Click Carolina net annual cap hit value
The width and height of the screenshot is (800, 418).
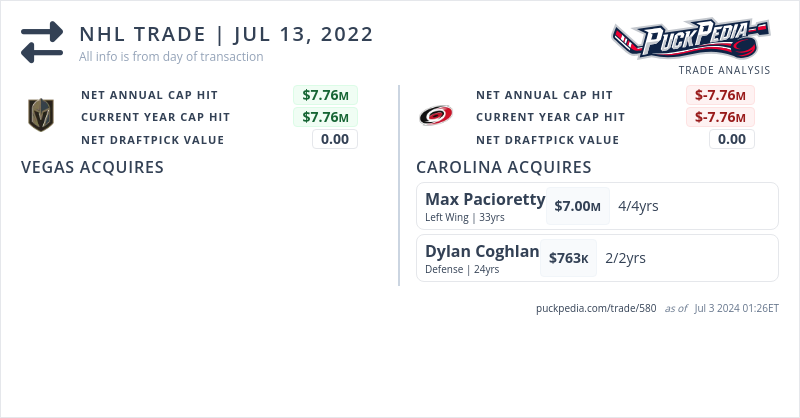[720, 95]
